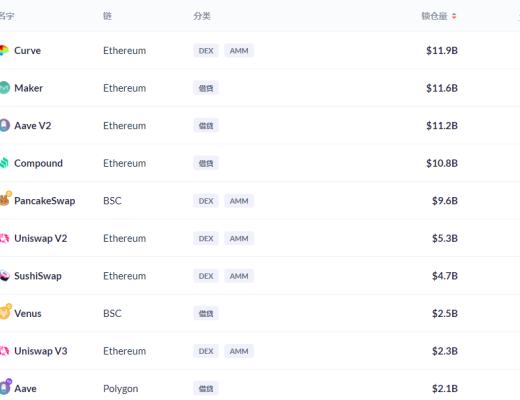
Task: Click the $2.3B locked value
Action: 445,351
